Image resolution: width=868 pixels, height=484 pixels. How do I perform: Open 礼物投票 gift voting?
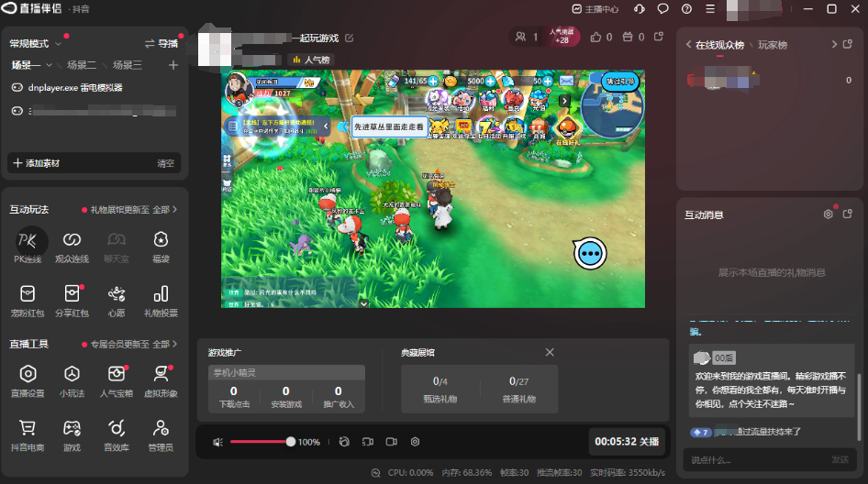[161, 301]
